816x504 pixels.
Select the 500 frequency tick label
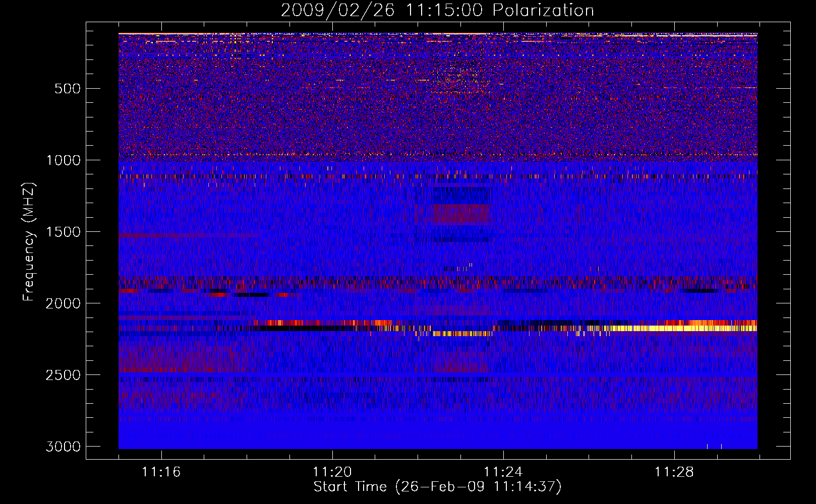pos(67,89)
